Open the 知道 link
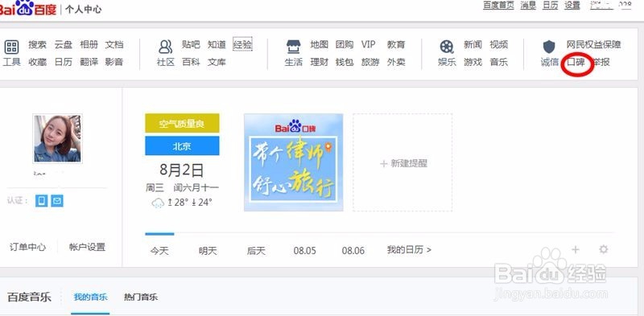 coord(217,45)
